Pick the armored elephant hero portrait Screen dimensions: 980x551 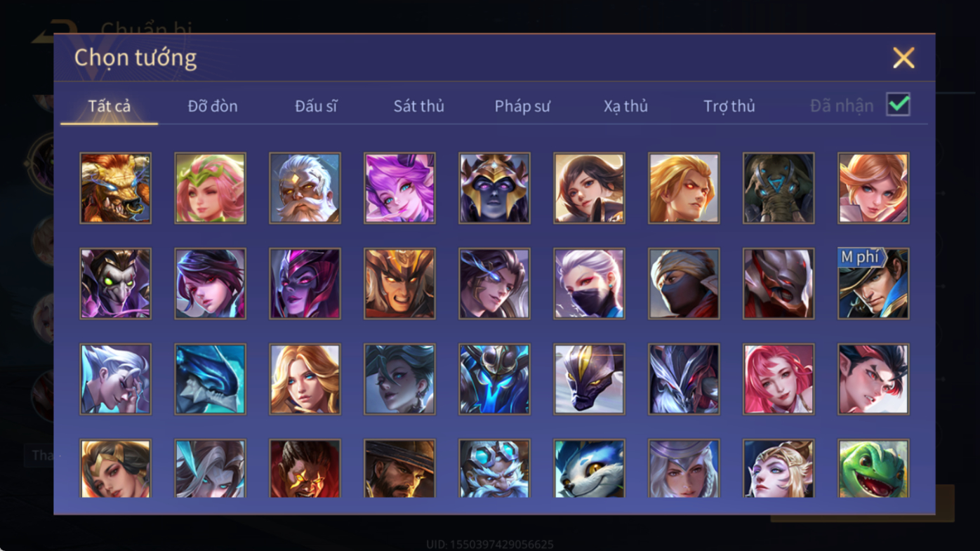779,188
